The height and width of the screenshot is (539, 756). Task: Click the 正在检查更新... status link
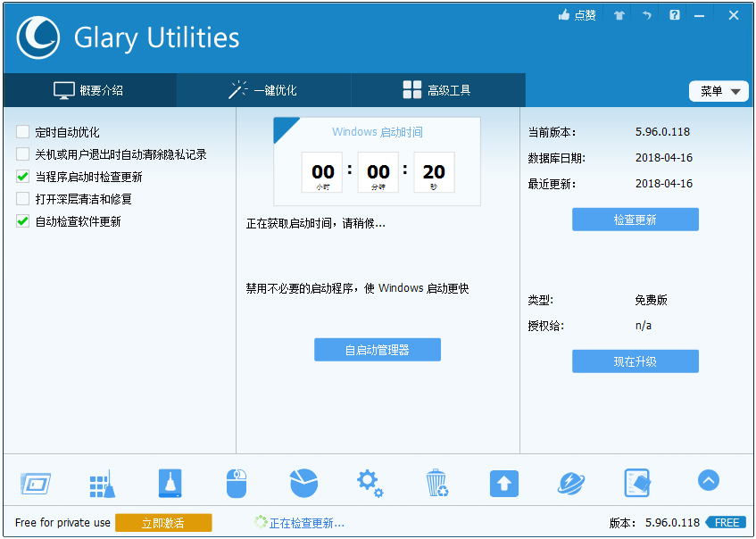click(306, 523)
